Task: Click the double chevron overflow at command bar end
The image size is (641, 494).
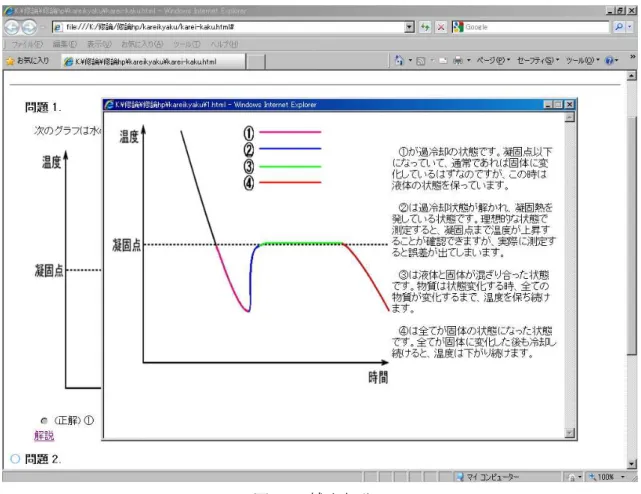Action: (x=632, y=57)
